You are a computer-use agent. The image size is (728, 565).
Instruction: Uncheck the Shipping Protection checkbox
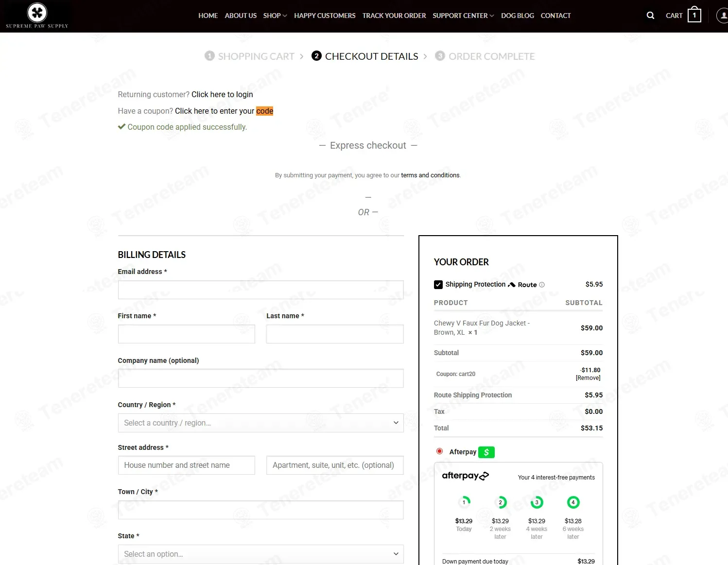pyautogui.click(x=438, y=285)
